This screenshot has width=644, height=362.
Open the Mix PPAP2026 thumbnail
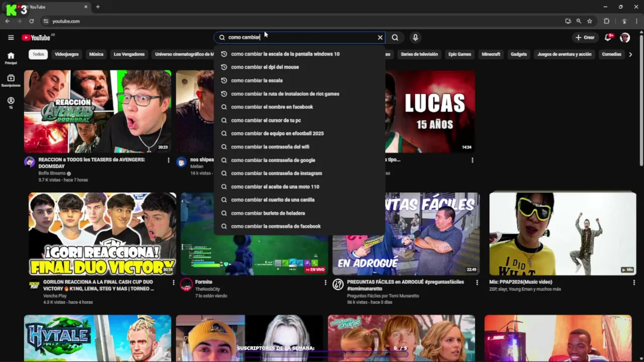(x=562, y=234)
